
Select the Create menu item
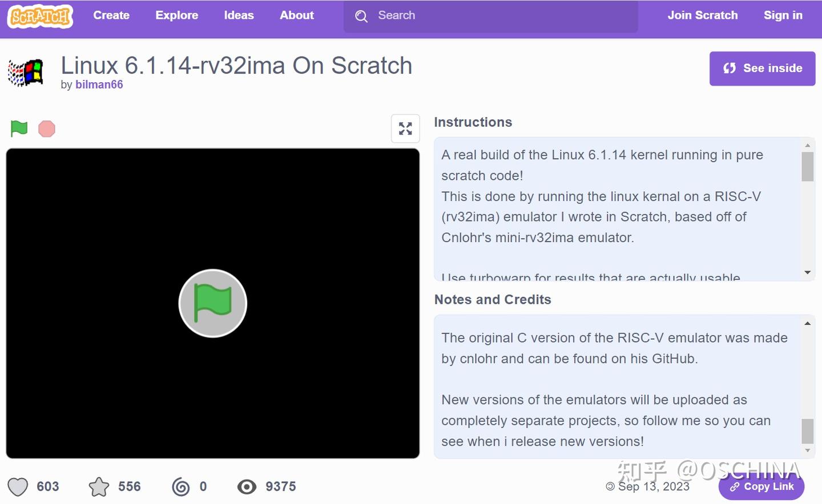[111, 15]
